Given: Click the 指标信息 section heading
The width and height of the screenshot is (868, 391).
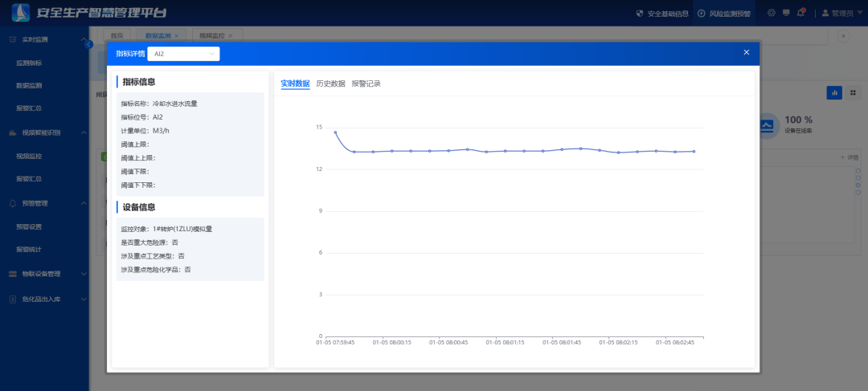Looking at the screenshot, I should [x=138, y=82].
